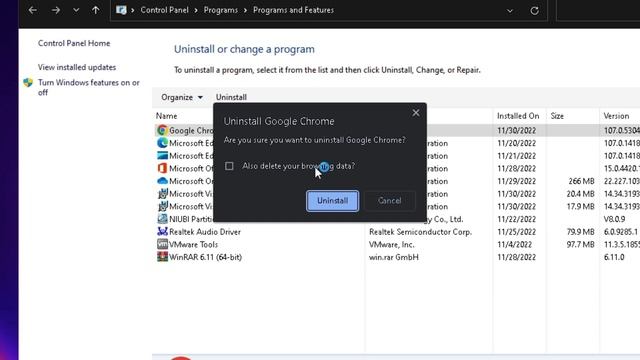Sort by the Size column header

557,116
